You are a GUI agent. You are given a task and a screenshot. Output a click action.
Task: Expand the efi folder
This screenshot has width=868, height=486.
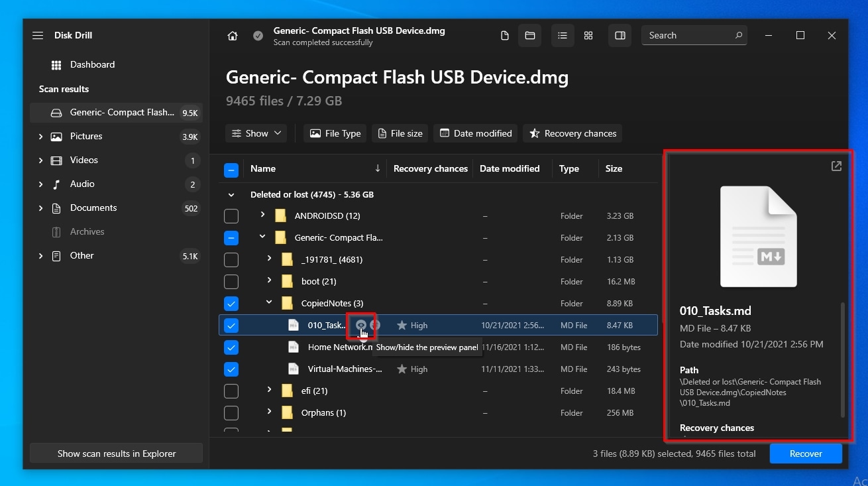(269, 390)
